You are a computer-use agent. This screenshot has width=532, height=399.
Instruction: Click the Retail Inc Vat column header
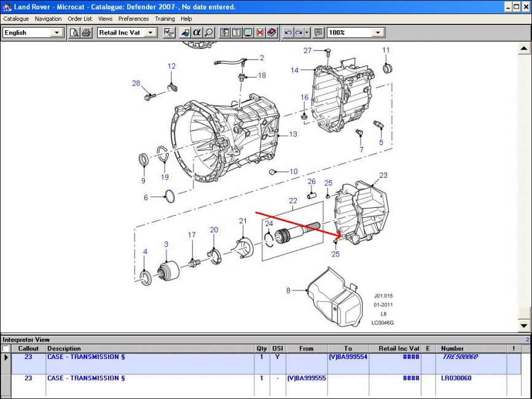click(x=395, y=349)
